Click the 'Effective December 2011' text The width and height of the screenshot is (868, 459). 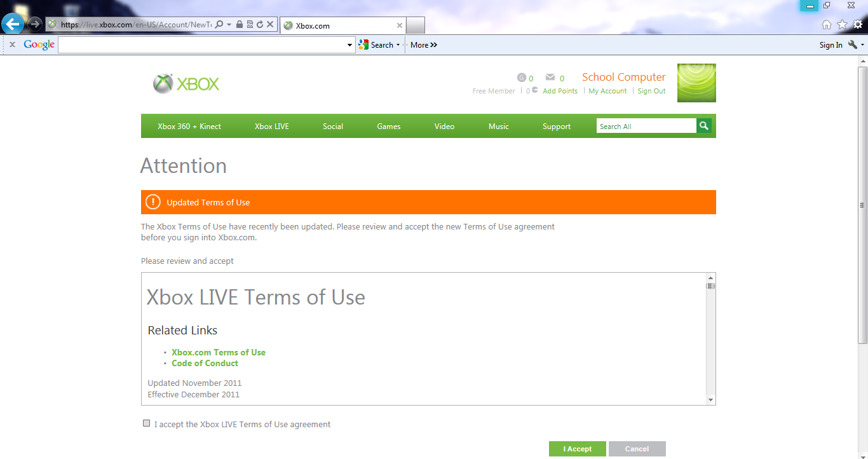(x=193, y=394)
